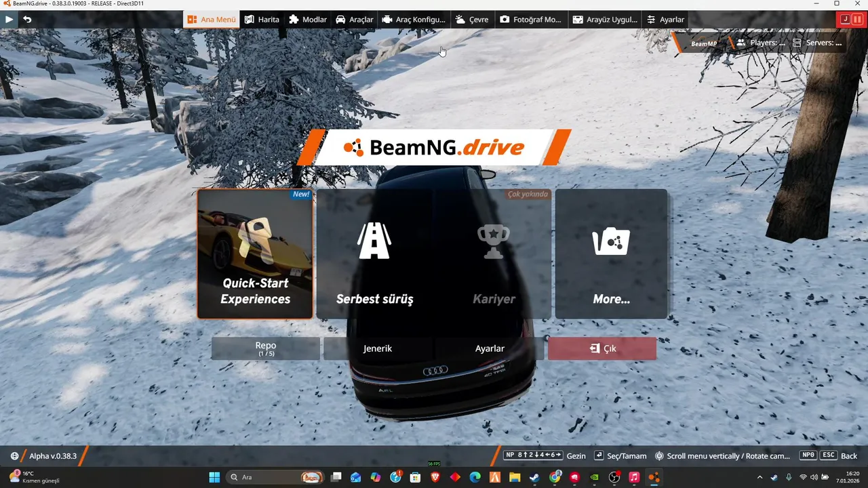This screenshot has height=488, width=868.
Task: Open the Wi-Fi network tray icon
Action: click(x=804, y=477)
